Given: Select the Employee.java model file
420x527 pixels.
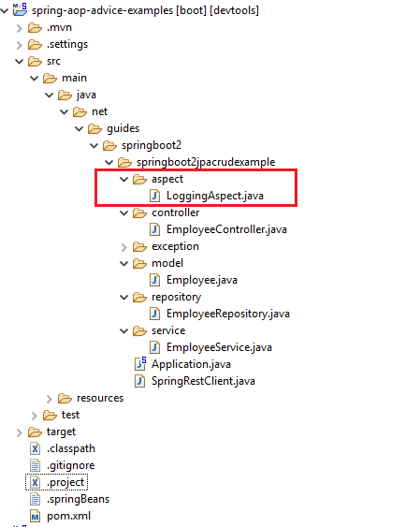Looking at the screenshot, I should [202, 280].
